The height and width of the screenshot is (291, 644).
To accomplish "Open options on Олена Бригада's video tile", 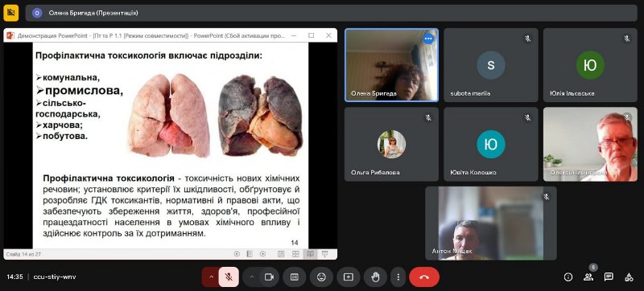I will point(428,39).
